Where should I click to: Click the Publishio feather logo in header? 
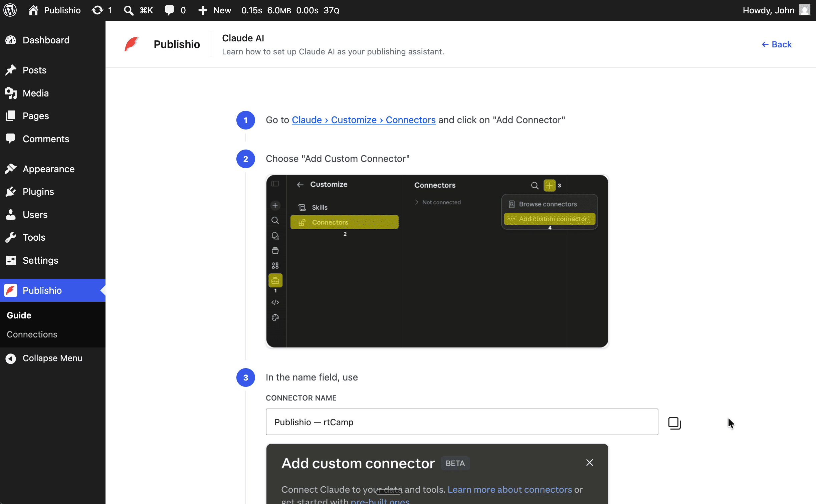(x=132, y=44)
